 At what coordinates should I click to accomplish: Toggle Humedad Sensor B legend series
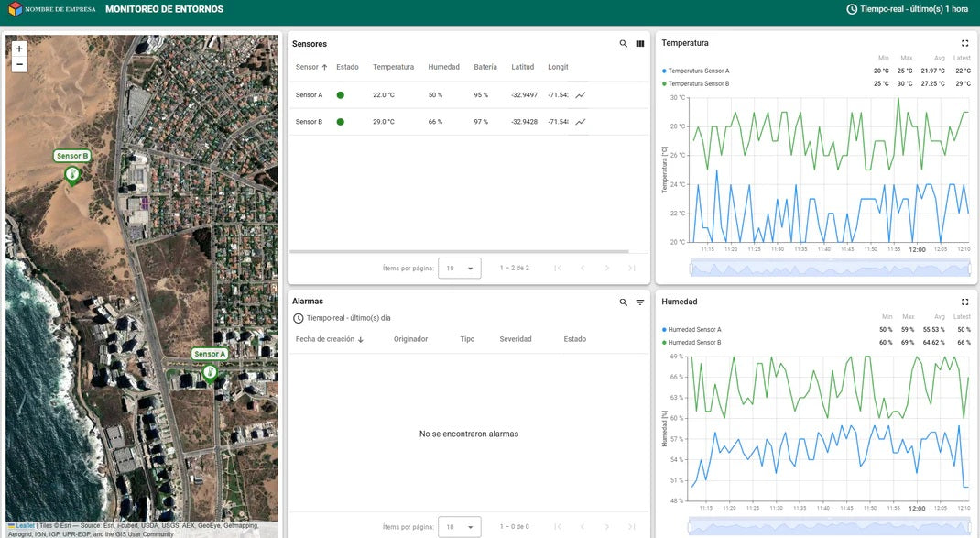pyautogui.click(x=694, y=343)
